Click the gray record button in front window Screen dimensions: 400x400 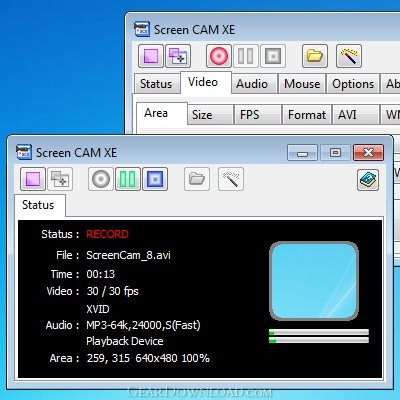click(101, 179)
